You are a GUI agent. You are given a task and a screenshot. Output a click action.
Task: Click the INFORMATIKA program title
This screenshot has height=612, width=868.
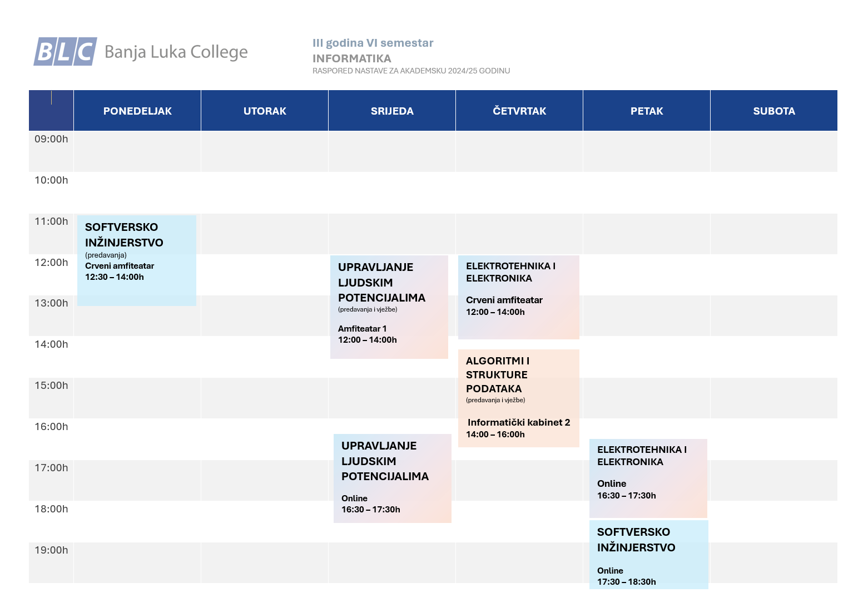coord(352,58)
